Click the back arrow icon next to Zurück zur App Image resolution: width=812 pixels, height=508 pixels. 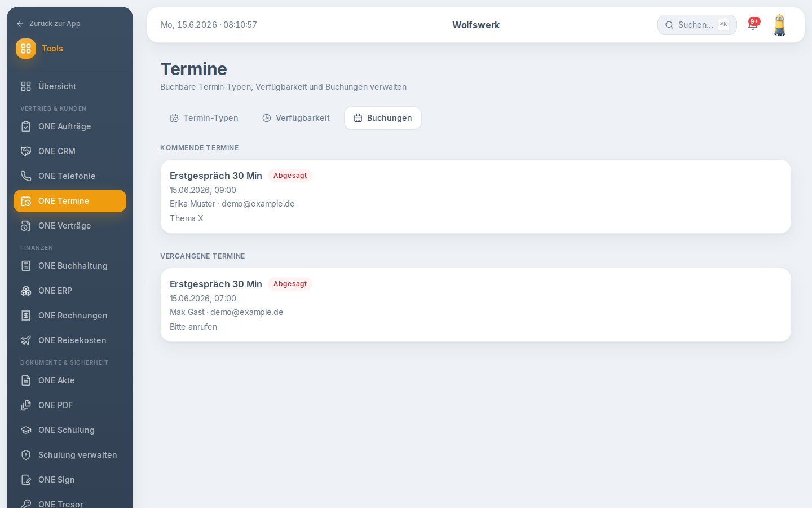pyautogui.click(x=20, y=24)
